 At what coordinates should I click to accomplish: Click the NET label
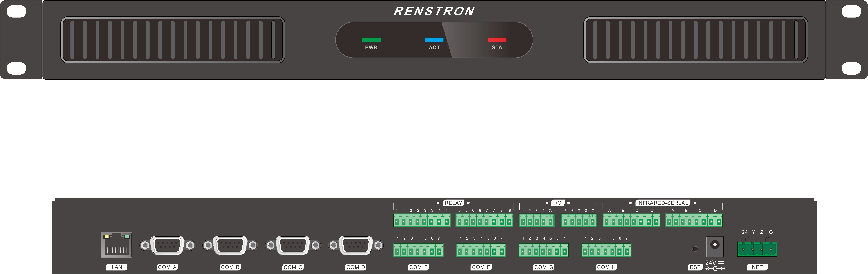click(757, 267)
